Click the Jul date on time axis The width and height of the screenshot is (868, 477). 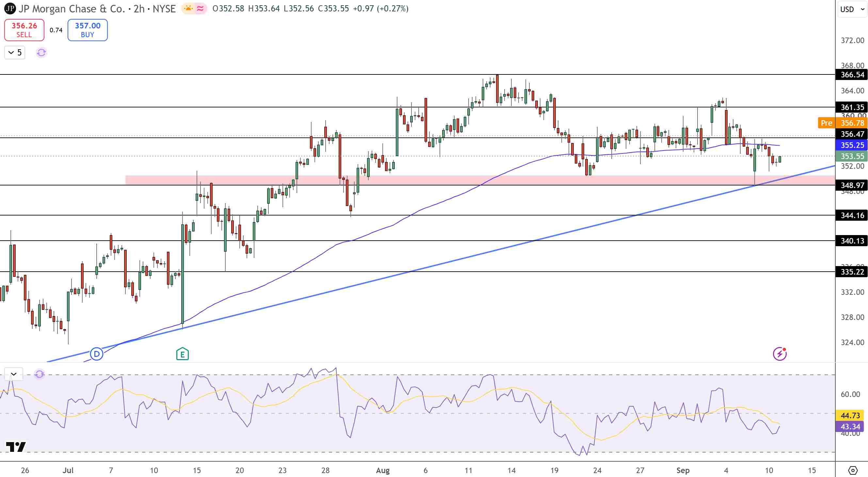[x=68, y=470]
